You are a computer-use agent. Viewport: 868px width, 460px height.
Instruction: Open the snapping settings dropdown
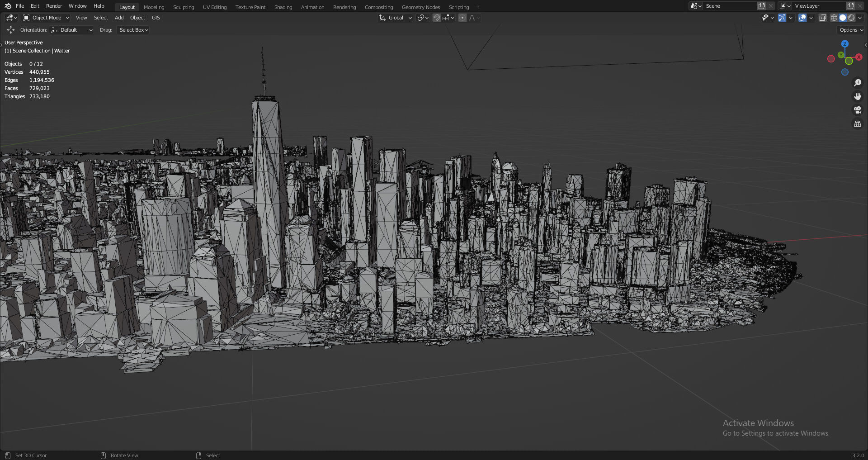click(x=449, y=18)
